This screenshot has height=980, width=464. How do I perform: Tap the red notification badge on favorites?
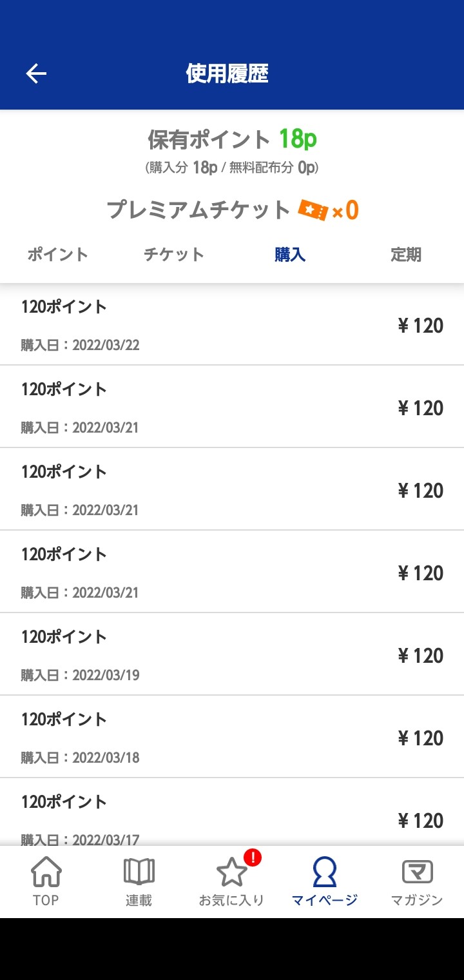click(x=253, y=857)
